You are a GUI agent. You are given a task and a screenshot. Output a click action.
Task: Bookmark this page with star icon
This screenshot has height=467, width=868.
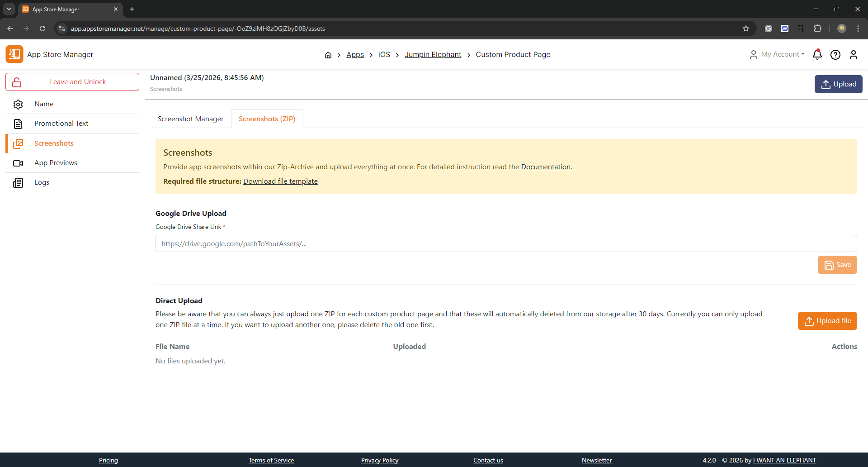746,29
